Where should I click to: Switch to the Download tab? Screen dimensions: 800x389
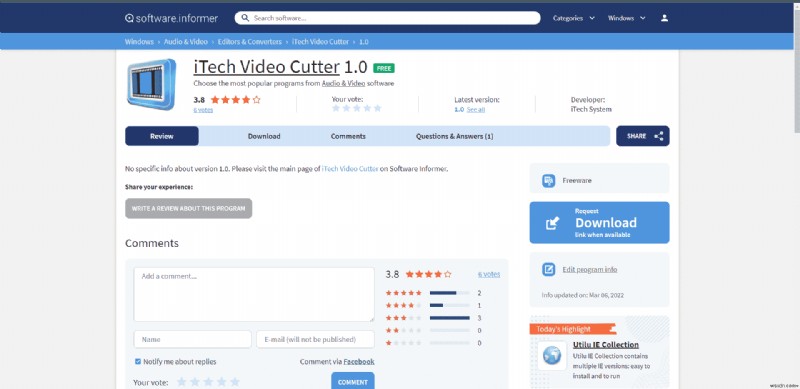coord(264,136)
